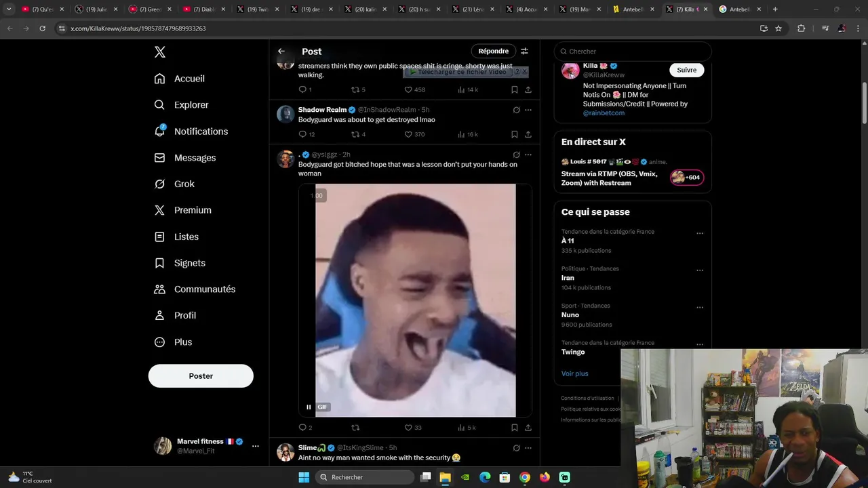The height and width of the screenshot is (488, 868).
Task: Open options for the À 11 trend
Action: tap(700, 233)
